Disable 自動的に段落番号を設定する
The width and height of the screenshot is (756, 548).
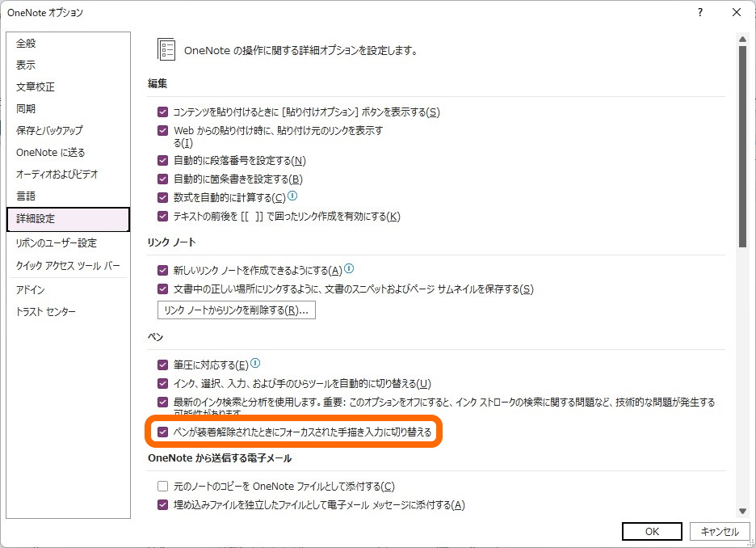point(162,160)
